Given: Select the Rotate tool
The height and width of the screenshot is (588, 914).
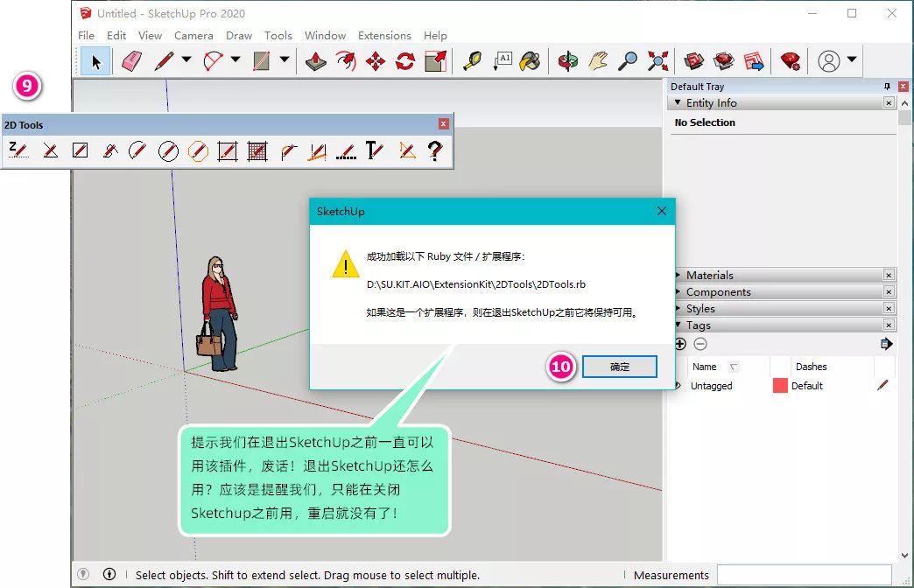Looking at the screenshot, I should (405, 61).
